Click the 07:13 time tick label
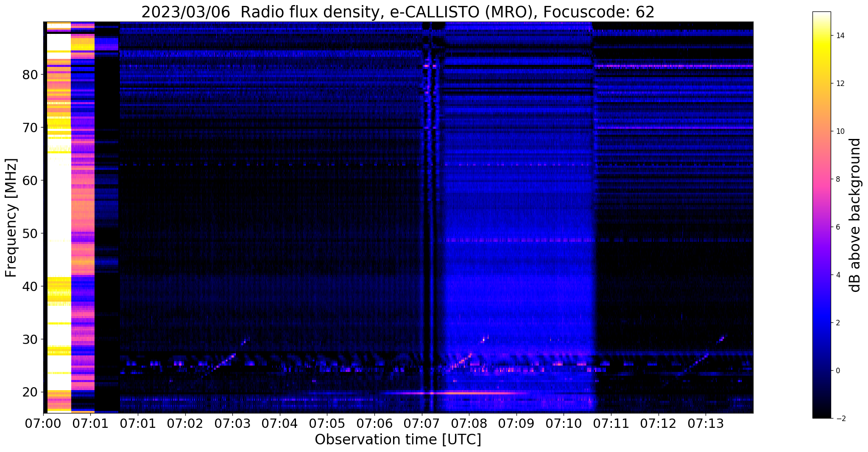This screenshot has height=452, width=868. [706, 423]
